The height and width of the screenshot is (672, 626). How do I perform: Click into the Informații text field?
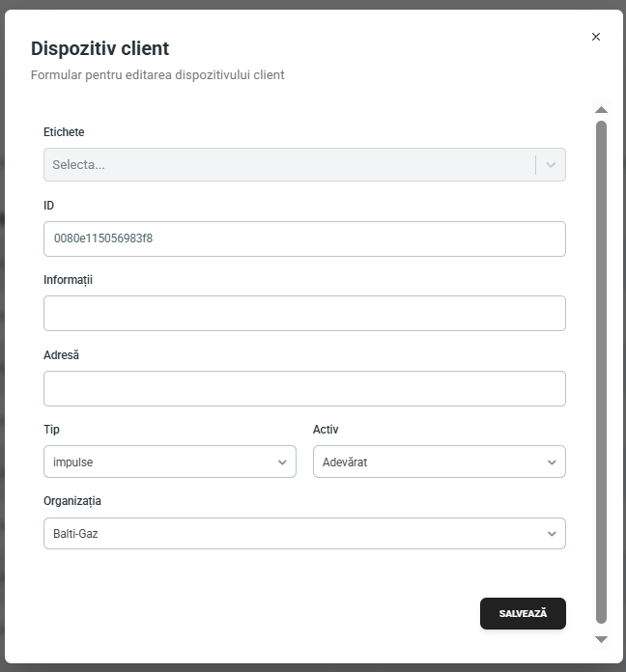tap(304, 314)
